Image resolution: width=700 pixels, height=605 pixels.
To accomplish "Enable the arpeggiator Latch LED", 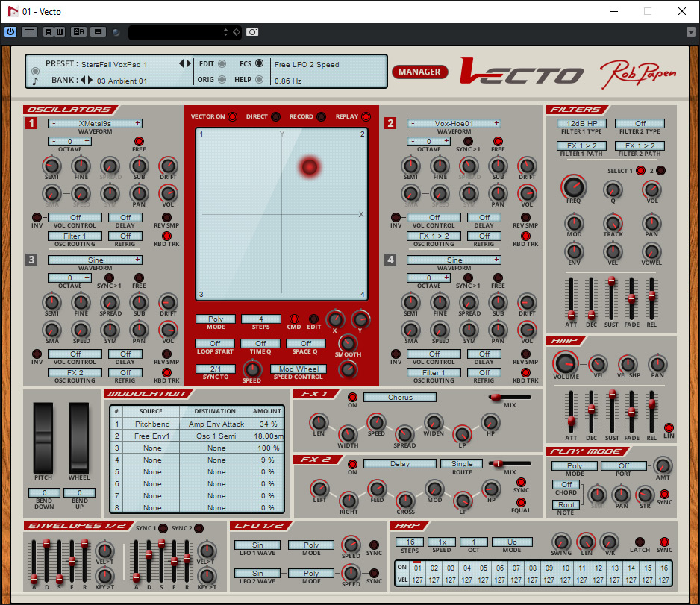I will (x=639, y=542).
